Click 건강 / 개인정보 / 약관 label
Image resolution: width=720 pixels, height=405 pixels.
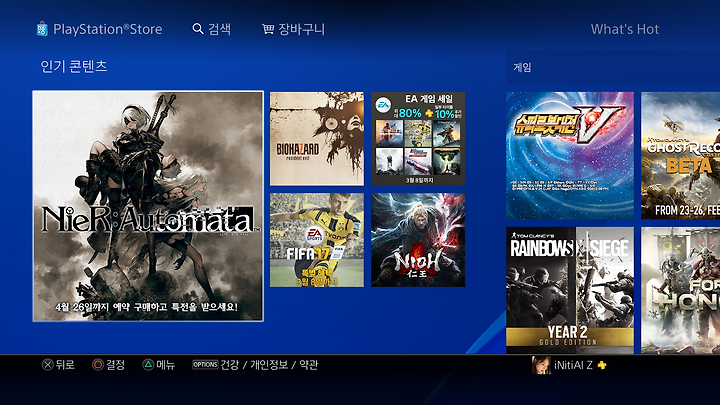(269, 365)
